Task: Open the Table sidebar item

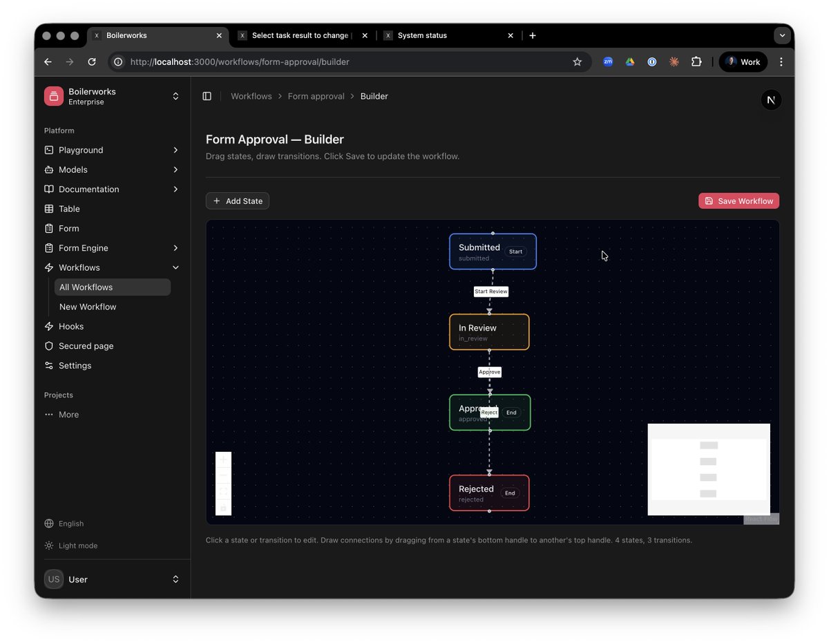Action: pos(112,209)
